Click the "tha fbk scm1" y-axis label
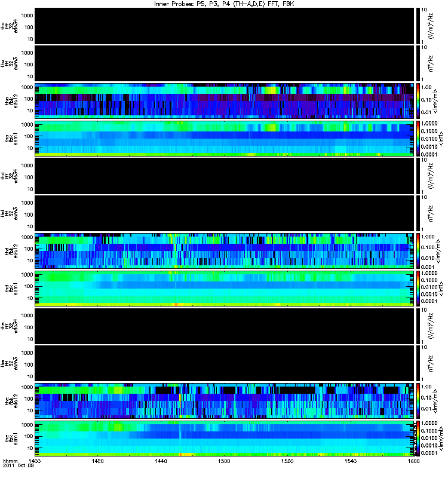 [11, 139]
